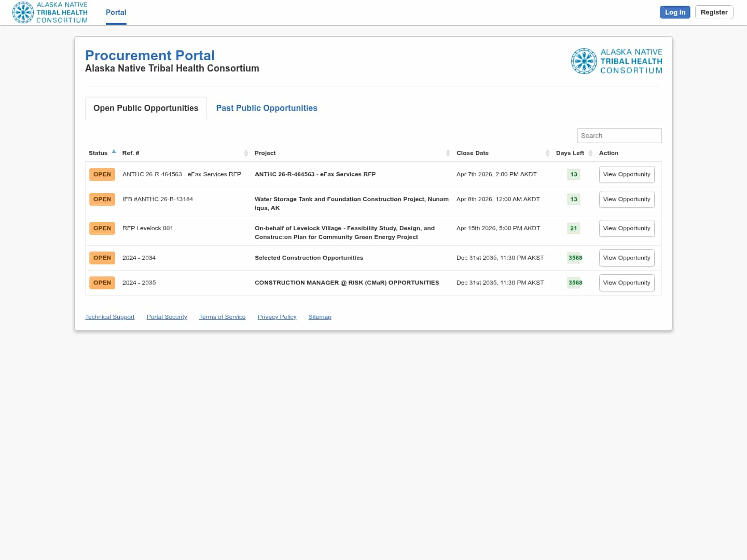View Opportunity for Water Storage Tank project

626,199
